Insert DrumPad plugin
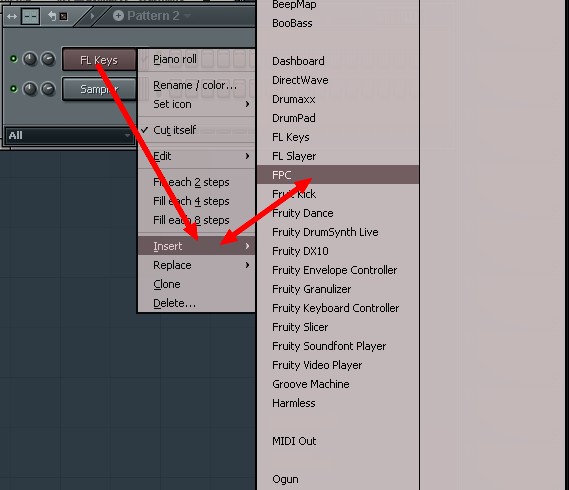This screenshot has width=569, height=490. point(338,118)
